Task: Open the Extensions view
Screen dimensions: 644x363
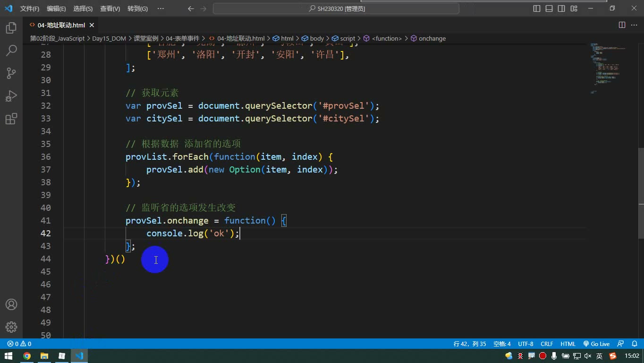Action: point(11,119)
